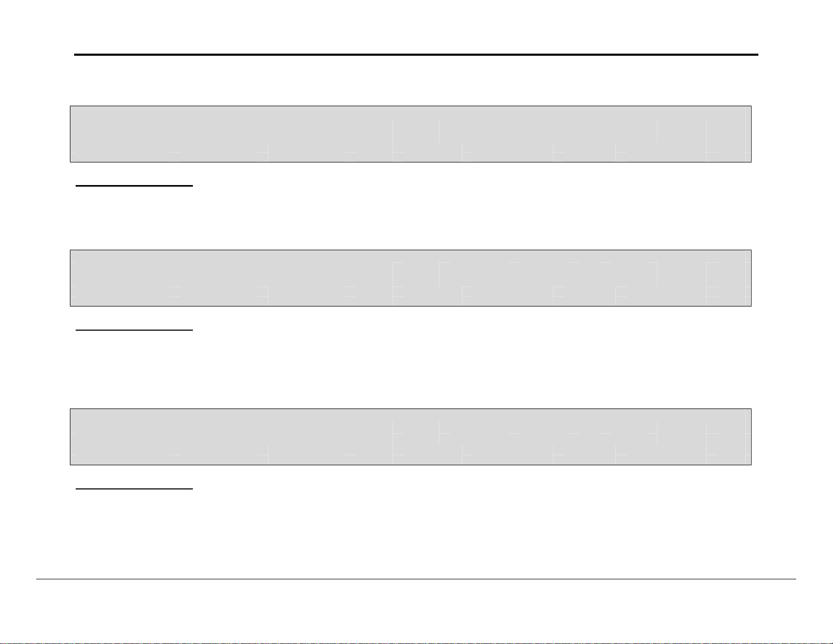Click blank space between third underline and footer line
833x644 pixels.
(x=415, y=534)
